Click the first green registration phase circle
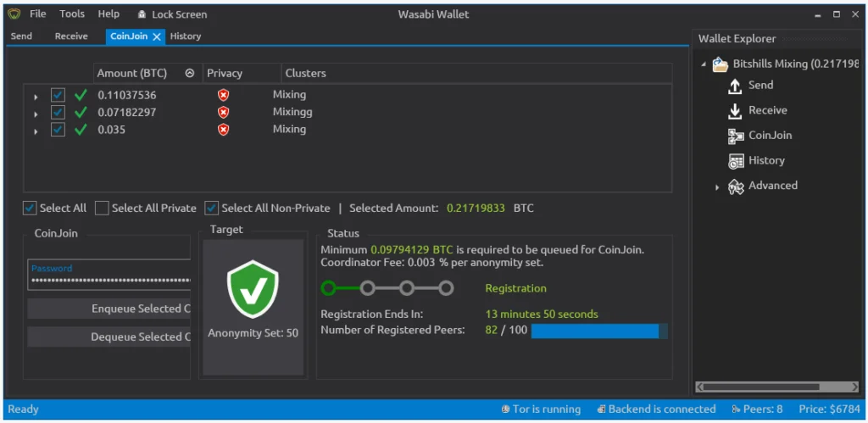 pos(328,288)
